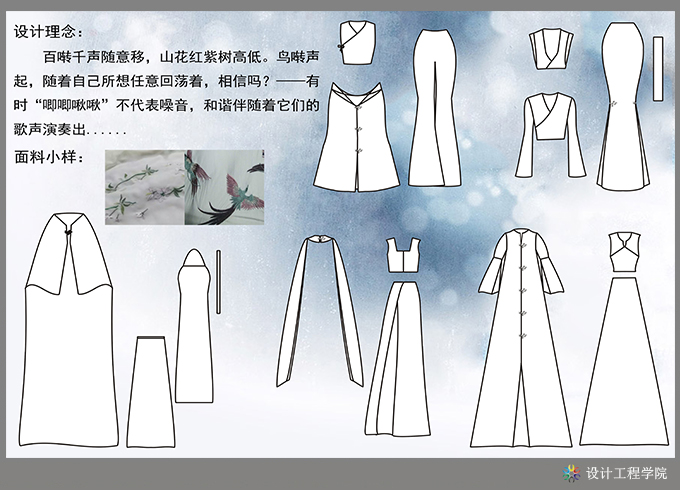Click the narrow belt strip beside hooded dress
680x490 pixels.
218,281
